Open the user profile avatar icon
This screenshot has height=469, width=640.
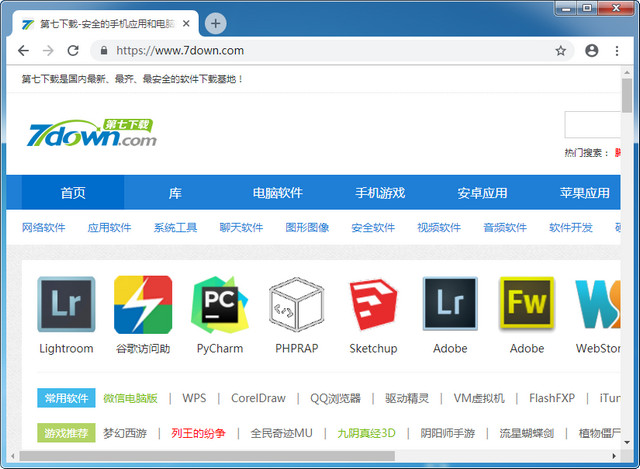click(591, 51)
